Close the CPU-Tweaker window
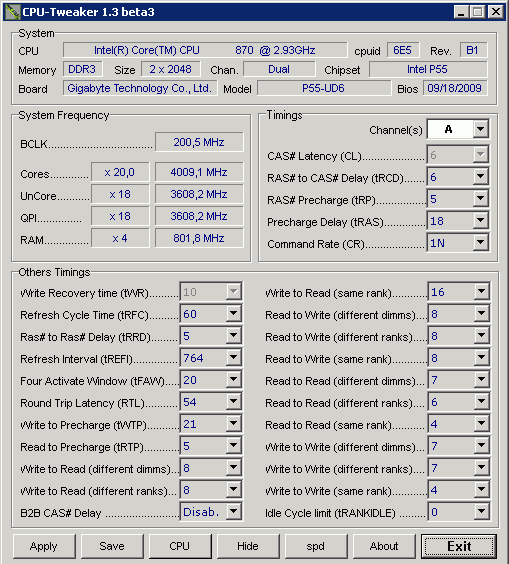509x564 pixels. pos(496,12)
